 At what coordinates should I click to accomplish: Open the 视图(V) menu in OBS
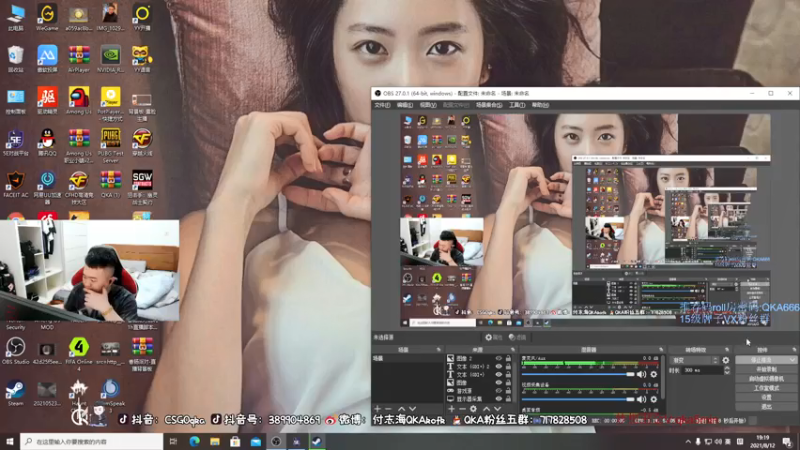click(428, 105)
